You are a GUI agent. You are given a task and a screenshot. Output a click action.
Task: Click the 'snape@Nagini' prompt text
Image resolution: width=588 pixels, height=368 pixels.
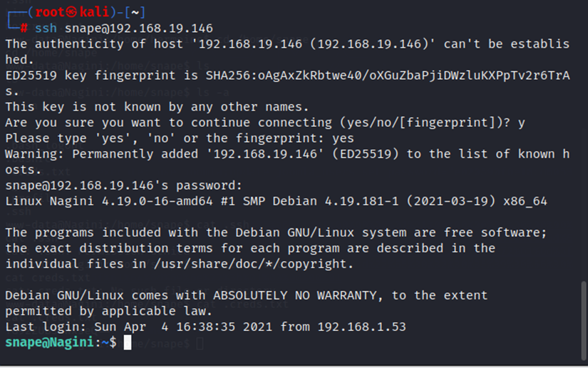pyautogui.click(x=49, y=342)
